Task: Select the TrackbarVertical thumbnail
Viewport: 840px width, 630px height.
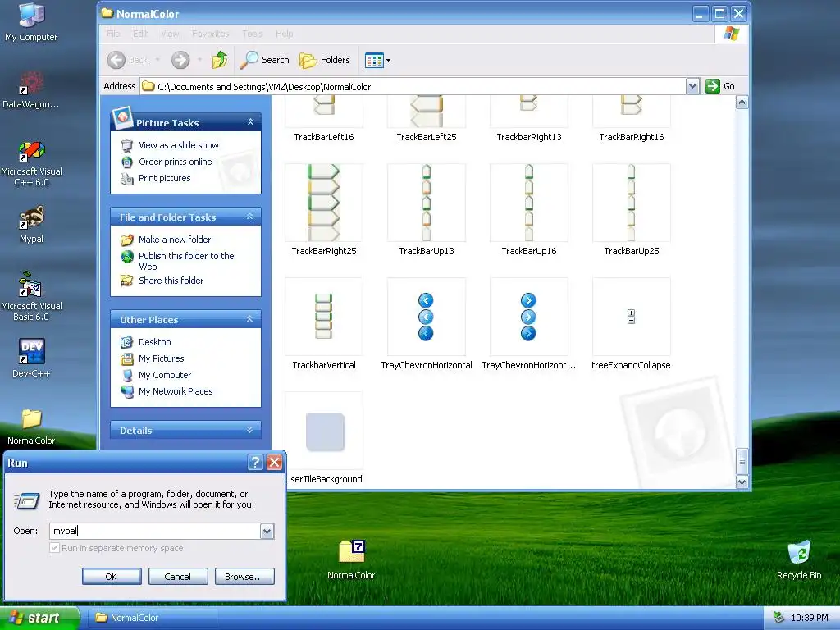Action: pos(324,317)
